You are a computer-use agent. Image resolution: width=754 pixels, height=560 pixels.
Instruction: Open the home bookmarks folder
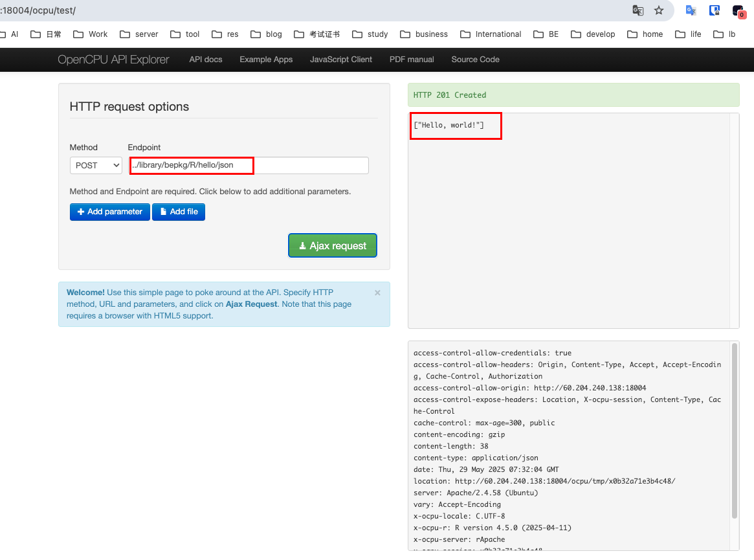[x=645, y=34]
